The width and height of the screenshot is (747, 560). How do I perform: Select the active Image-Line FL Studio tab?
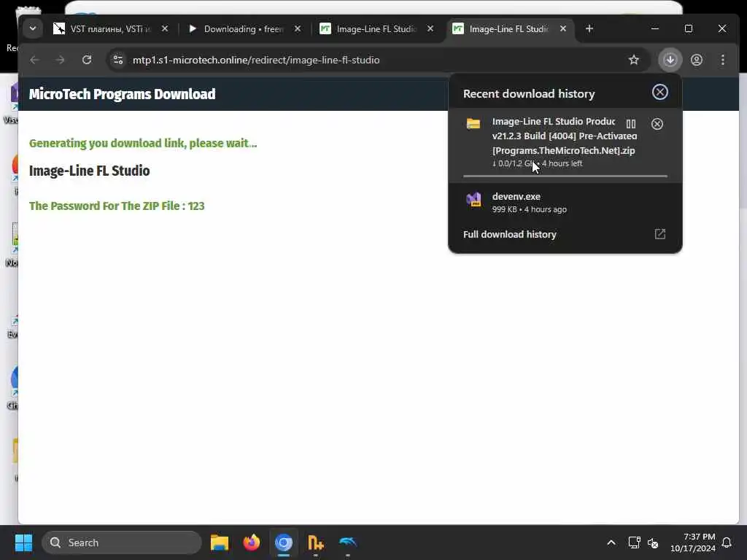(x=509, y=29)
